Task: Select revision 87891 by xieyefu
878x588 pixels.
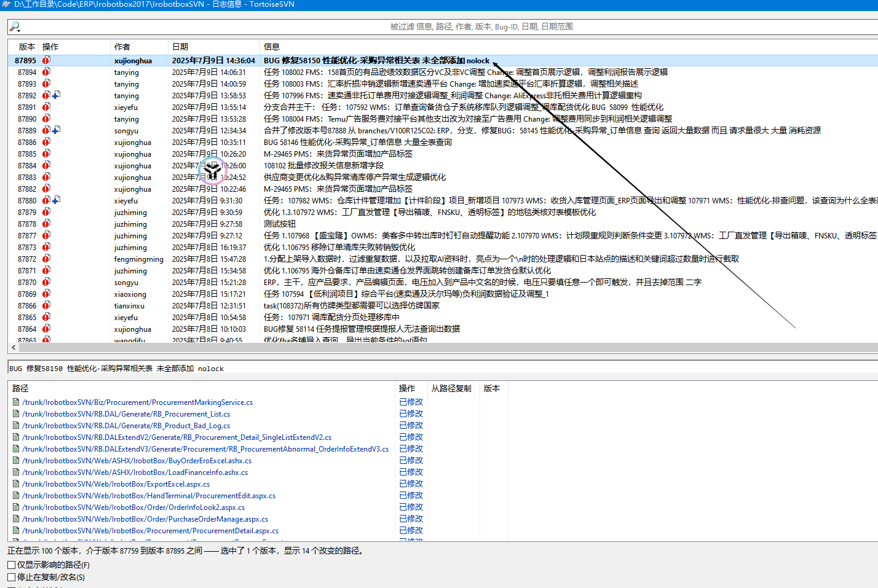Action: point(443,107)
